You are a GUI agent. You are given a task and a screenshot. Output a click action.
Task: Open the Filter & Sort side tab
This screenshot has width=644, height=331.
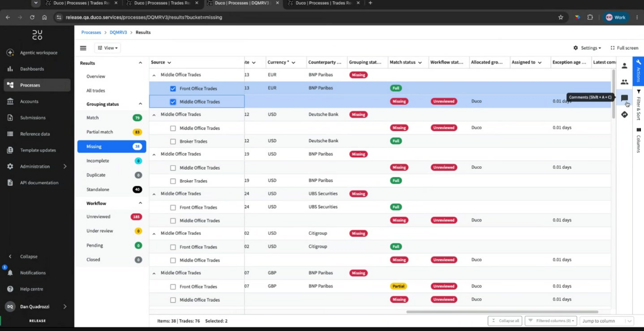638,105
